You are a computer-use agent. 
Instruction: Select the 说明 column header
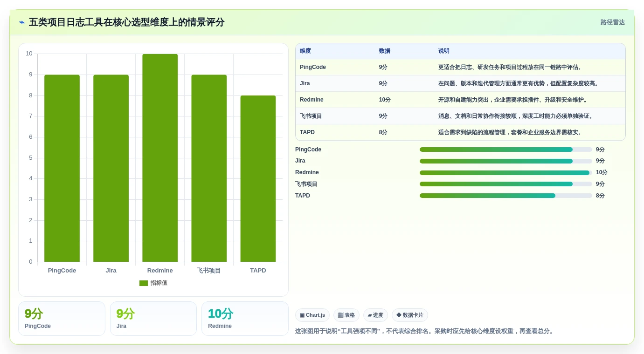click(x=444, y=51)
